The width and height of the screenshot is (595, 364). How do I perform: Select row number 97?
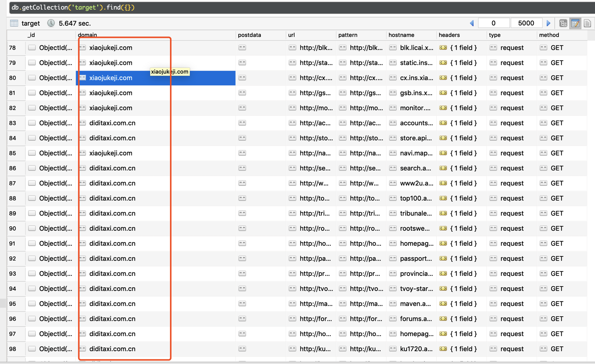12,334
